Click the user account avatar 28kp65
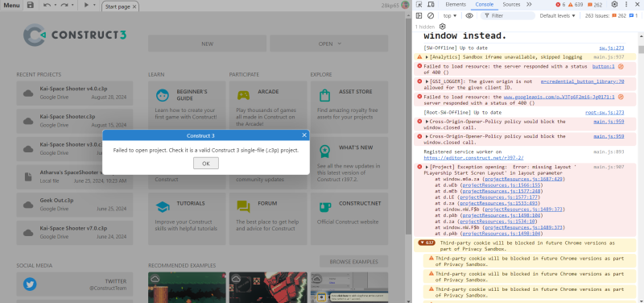The height and width of the screenshot is (303, 644). pos(405,5)
